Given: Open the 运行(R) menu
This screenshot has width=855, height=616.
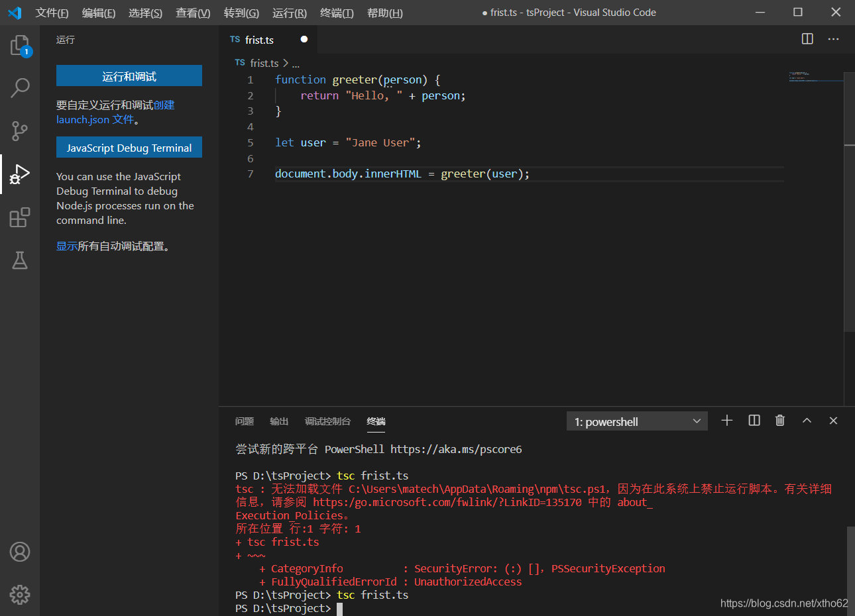Looking at the screenshot, I should click(290, 13).
